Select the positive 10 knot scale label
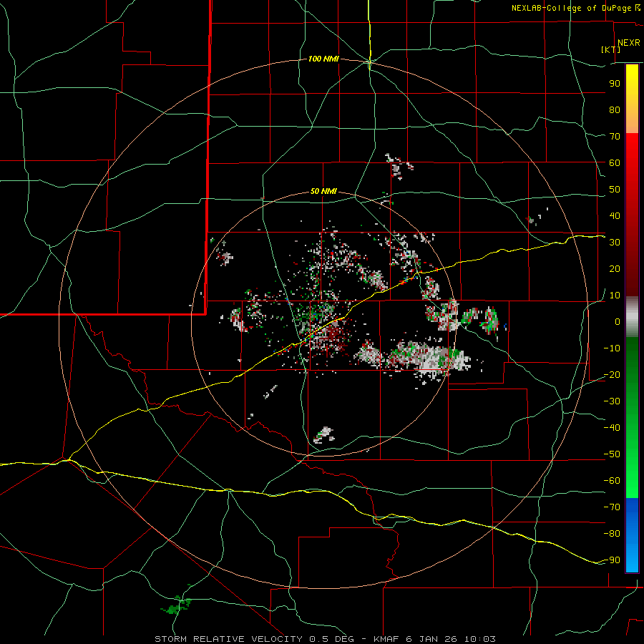644x644 pixels. click(x=615, y=296)
